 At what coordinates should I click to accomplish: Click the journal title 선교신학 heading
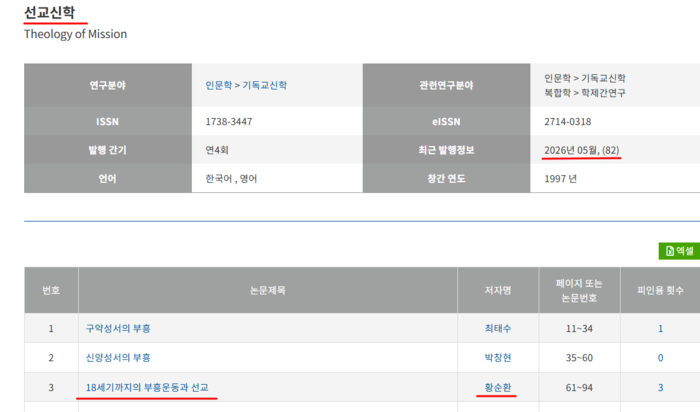pyautogui.click(x=50, y=12)
